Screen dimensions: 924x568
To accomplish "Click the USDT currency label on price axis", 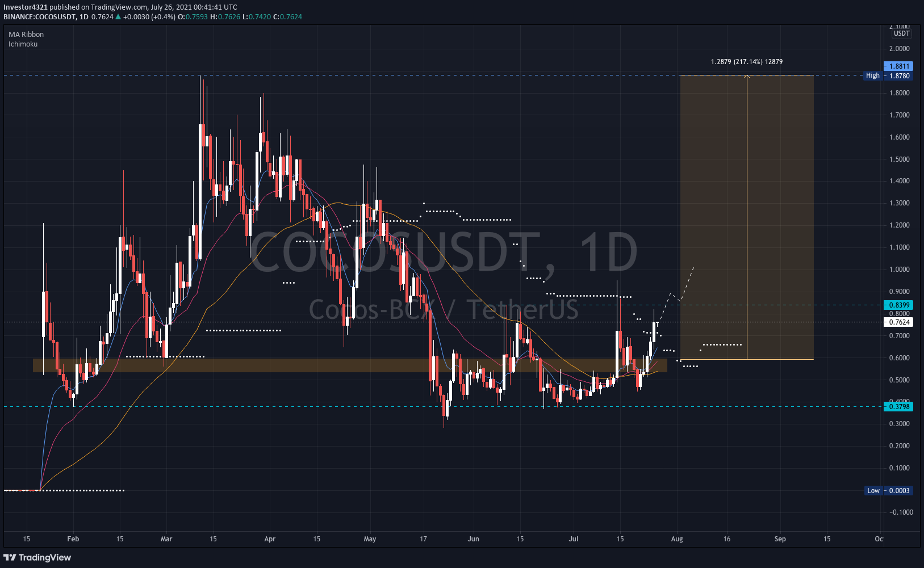I will click(901, 33).
